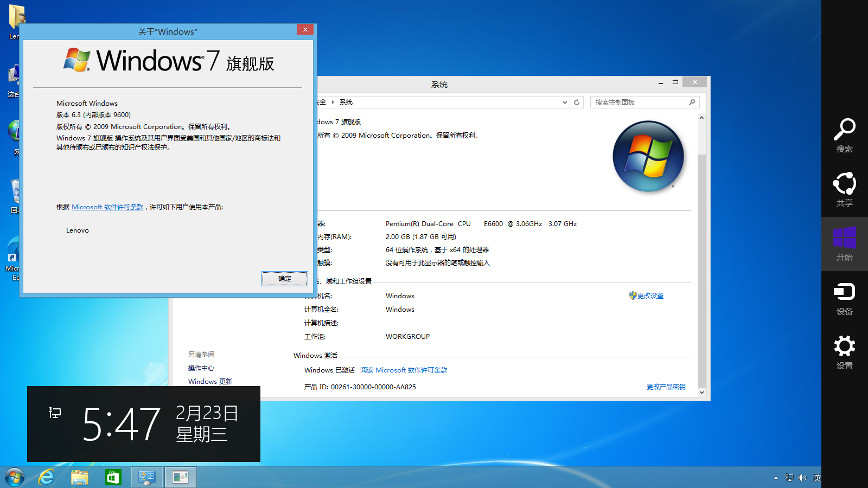Click 产品 ID: 00261-30000-00000-AA825 text
The height and width of the screenshot is (488, 868).
point(360,387)
